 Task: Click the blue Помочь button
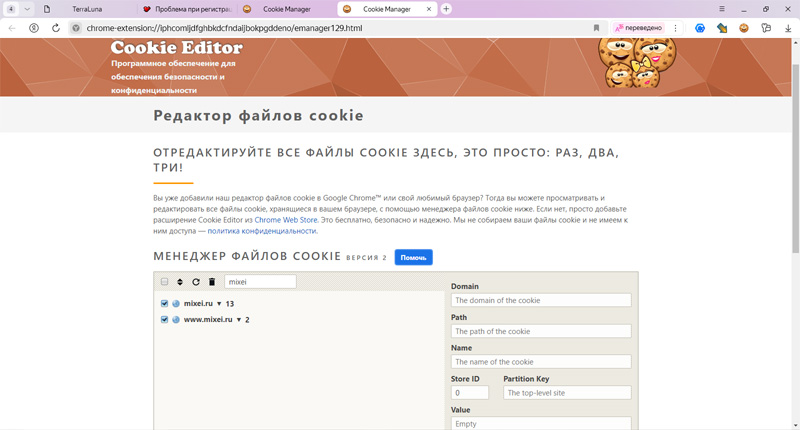[x=413, y=258]
